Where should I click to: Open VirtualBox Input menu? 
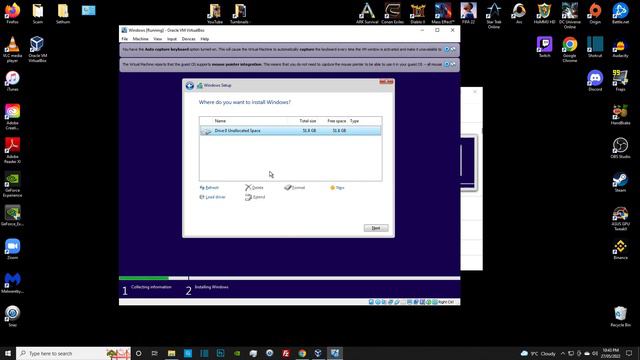coord(172,39)
